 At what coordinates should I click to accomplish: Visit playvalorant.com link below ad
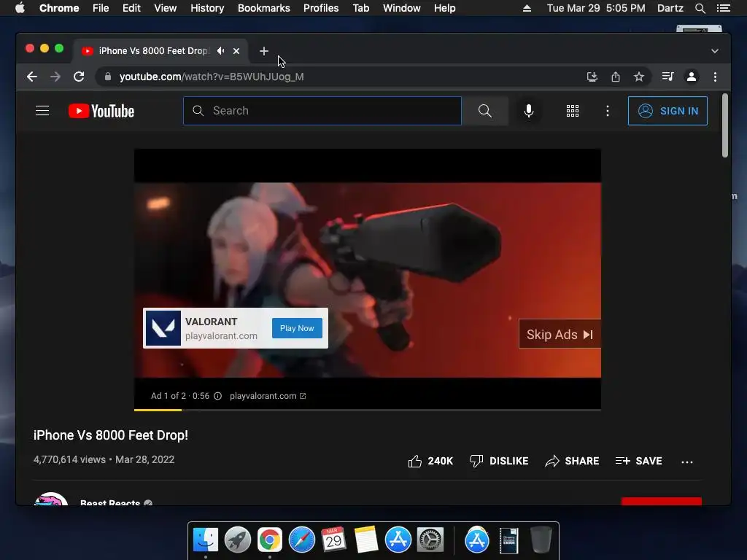pyautogui.click(x=268, y=396)
